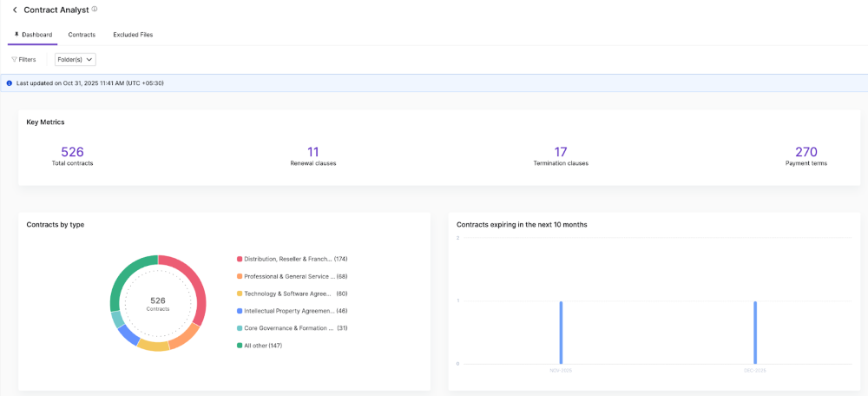
Task: Select the 17 Termination clauses metric
Action: [561, 152]
